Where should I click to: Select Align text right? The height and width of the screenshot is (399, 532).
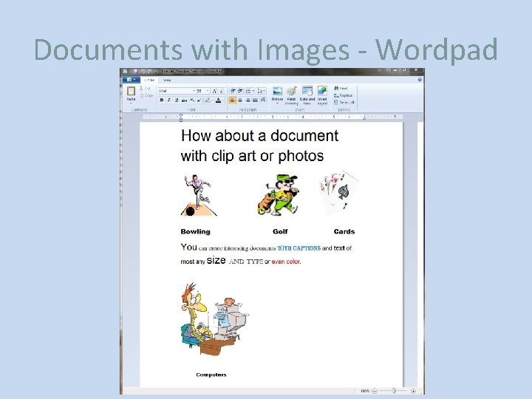pos(248,100)
